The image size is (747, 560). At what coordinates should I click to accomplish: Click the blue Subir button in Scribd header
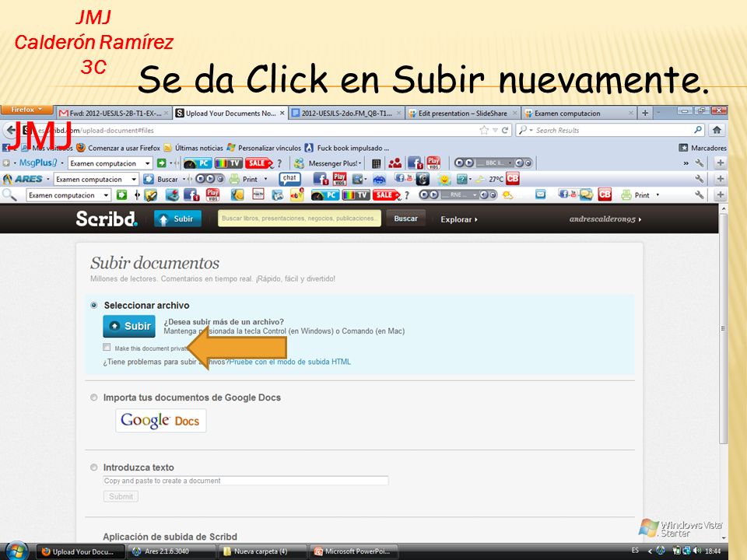pyautogui.click(x=177, y=219)
